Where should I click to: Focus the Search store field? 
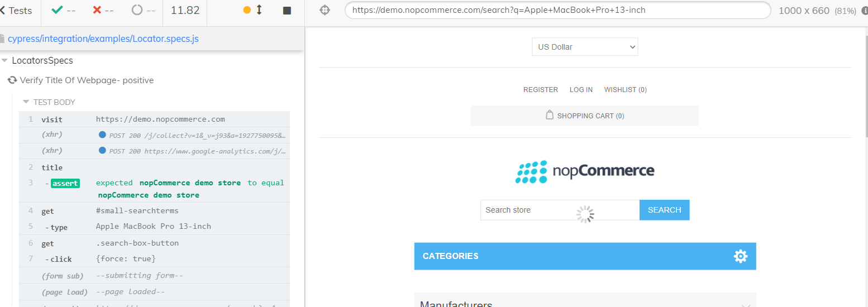560,210
